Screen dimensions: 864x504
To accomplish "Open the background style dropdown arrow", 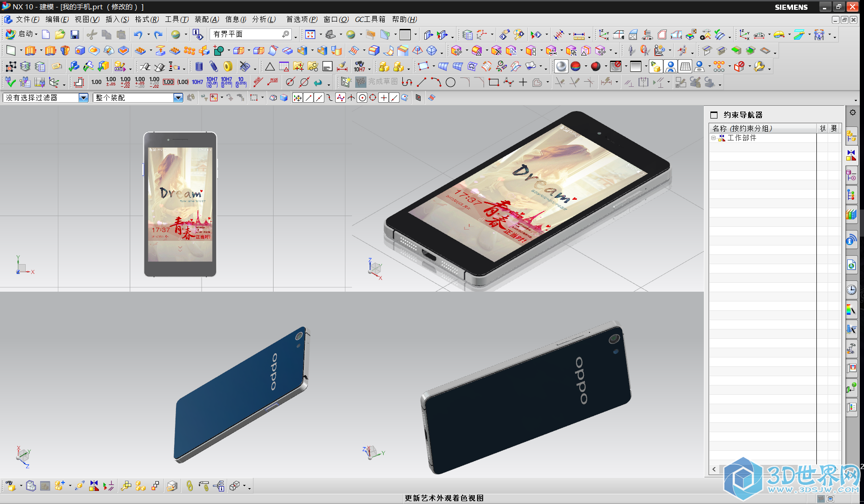I will [646, 67].
